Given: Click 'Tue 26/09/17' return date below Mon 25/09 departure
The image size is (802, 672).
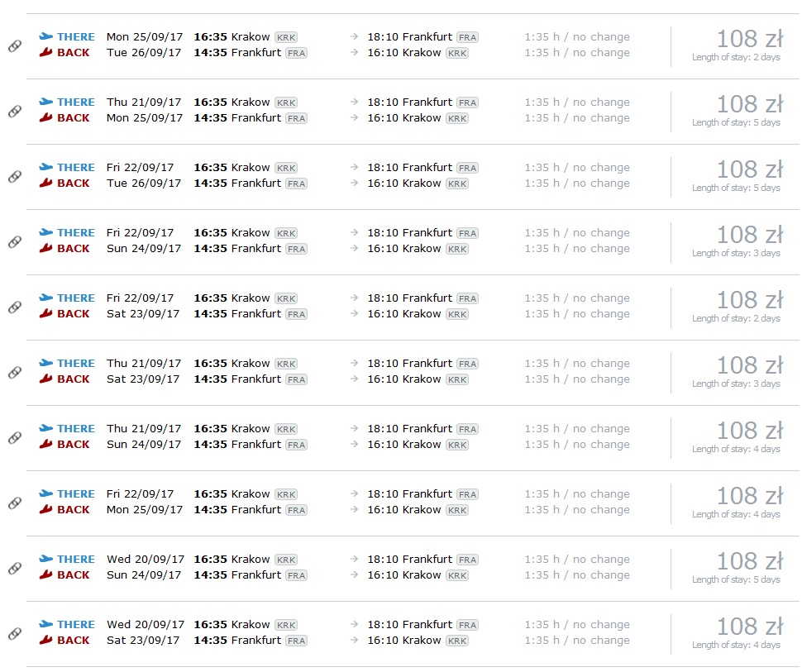Looking at the screenshot, I should pyautogui.click(x=144, y=53).
